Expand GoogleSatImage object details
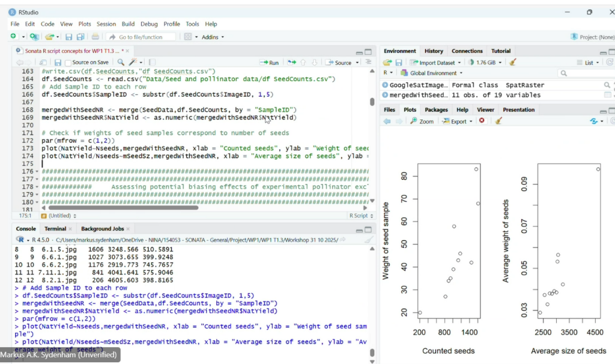 [385, 85]
